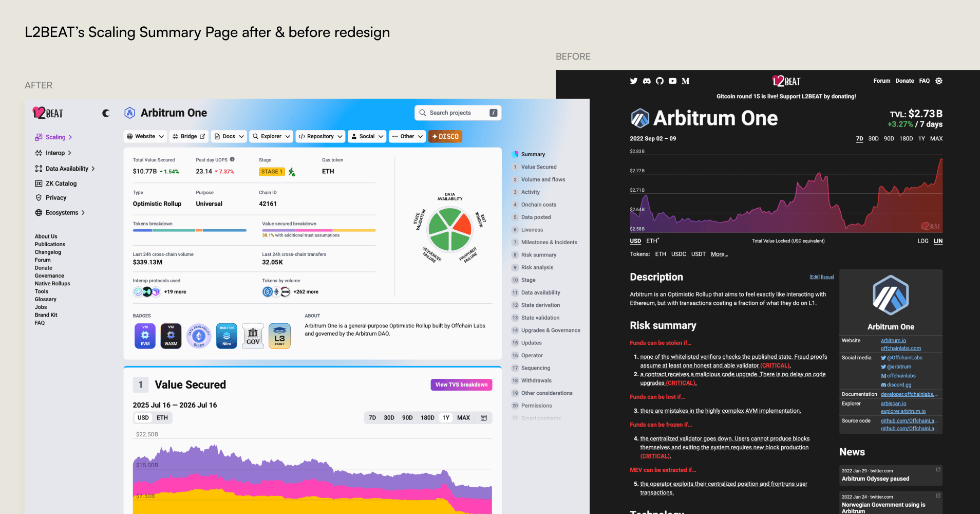Image resolution: width=980 pixels, height=514 pixels.
Task: Select the Blobs data availability badge
Action: point(199,336)
